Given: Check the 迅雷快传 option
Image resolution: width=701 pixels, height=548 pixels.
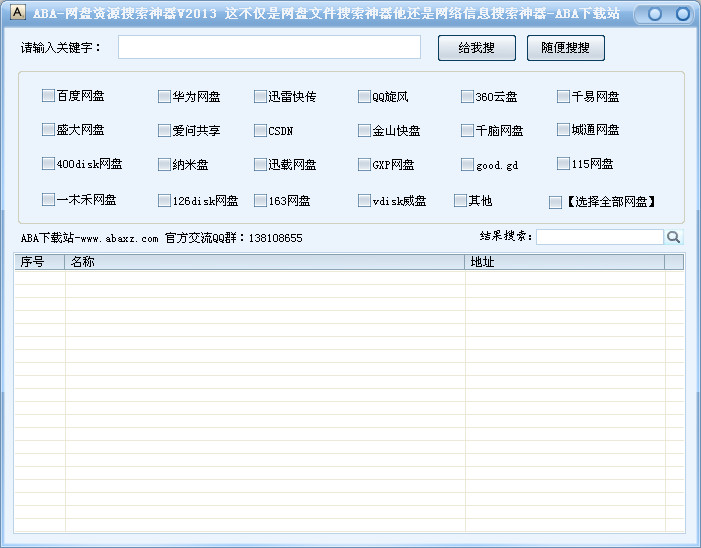Looking at the screenshot, I should [260, 97].
